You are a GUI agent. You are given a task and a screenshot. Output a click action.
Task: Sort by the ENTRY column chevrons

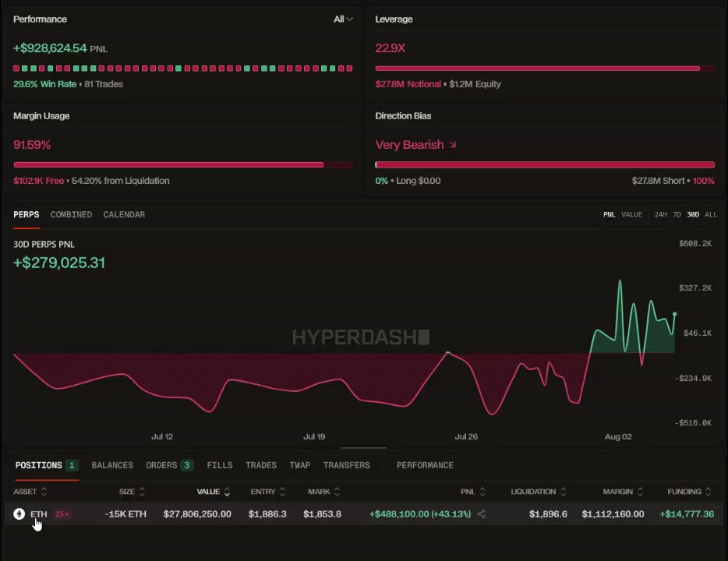click(283, 492)
